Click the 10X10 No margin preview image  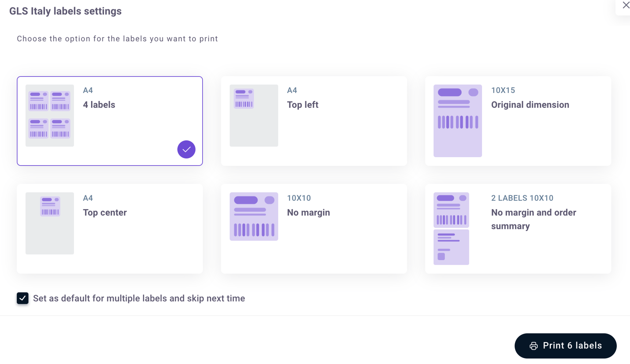point(253,216)
